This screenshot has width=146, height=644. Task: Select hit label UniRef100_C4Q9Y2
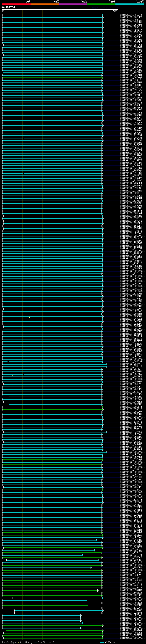131,548
